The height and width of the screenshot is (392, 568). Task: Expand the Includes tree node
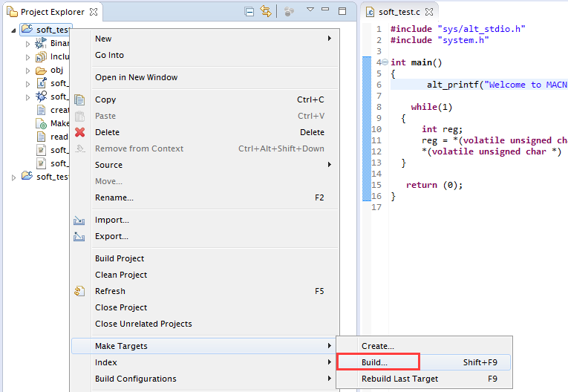(x=28, y=57)
